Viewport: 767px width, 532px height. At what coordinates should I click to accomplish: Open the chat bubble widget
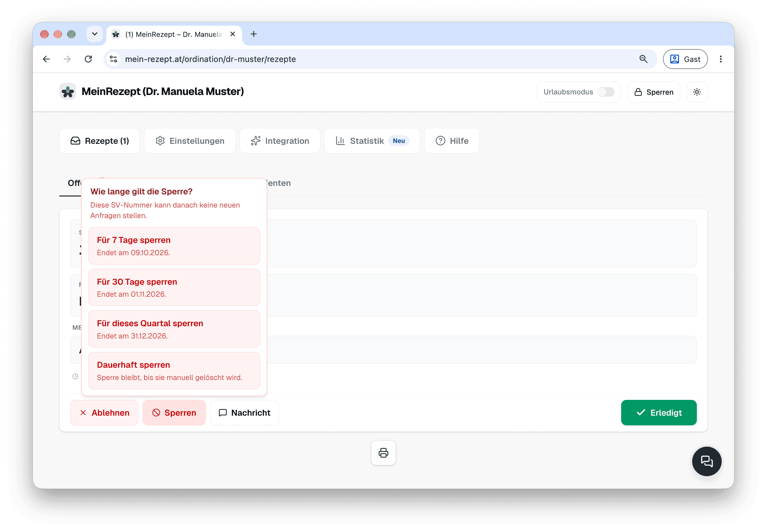(x=707, y=461)
